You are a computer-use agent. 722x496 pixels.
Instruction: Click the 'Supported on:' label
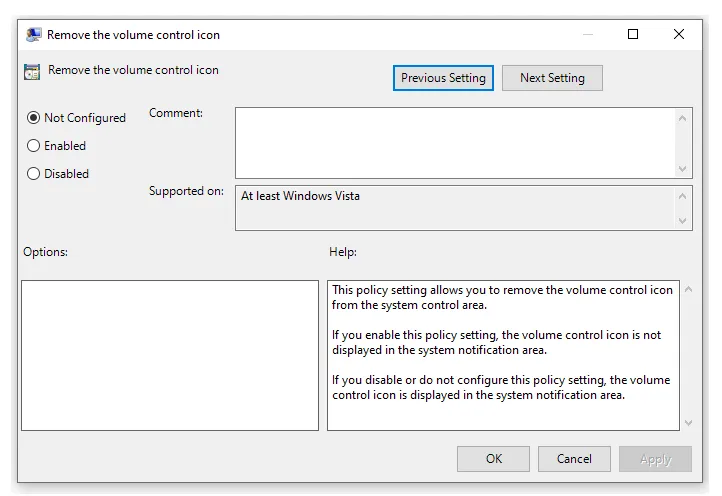pyautogui.click(x=186, y=191)
